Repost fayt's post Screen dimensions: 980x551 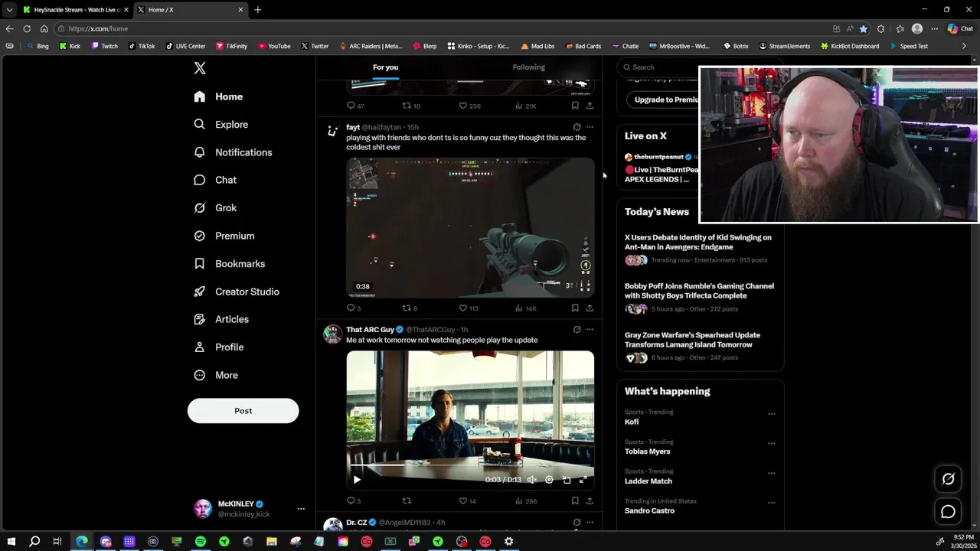[410, 308]
